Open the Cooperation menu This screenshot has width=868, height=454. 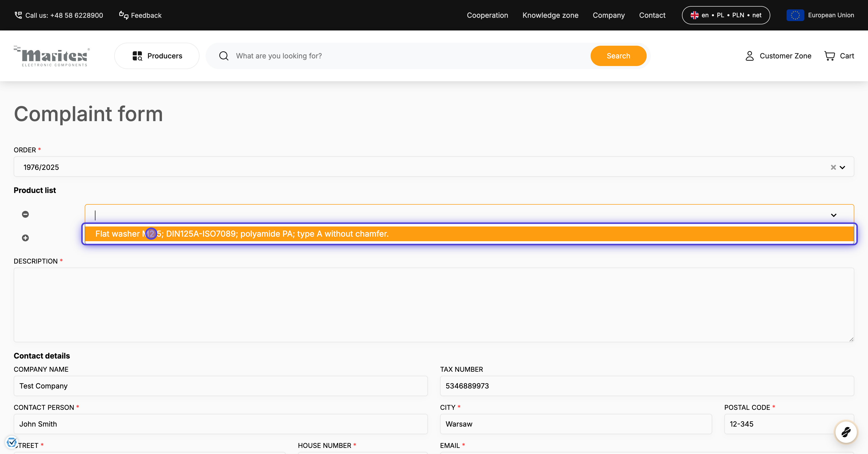pyautogui.click(x=487, y=15)
